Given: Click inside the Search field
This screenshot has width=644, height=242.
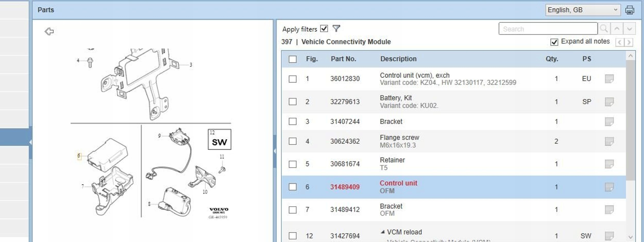Looking at the screenshot, I should point(548,29).
